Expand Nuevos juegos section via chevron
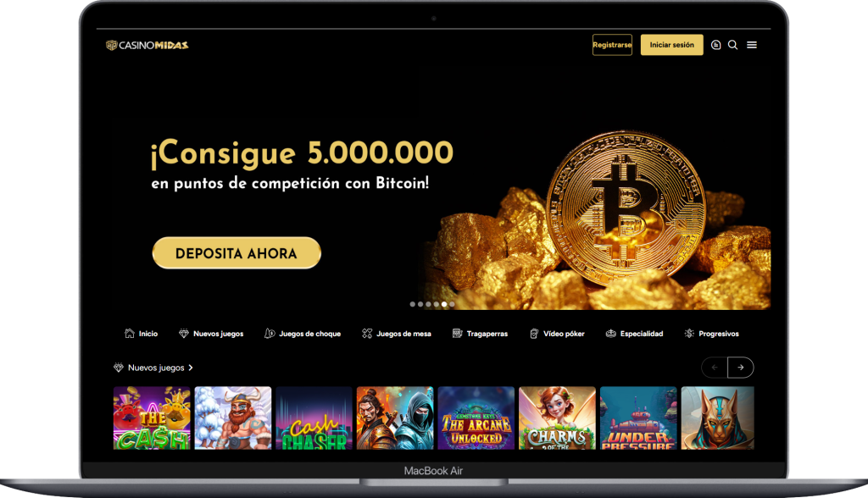 pyautogui.click(x=191, y=368)
